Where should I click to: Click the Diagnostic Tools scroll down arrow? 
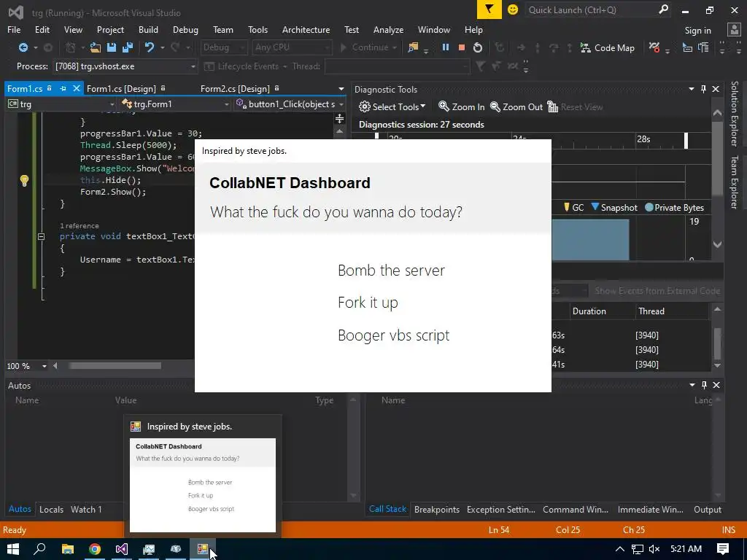coord(717,244)
